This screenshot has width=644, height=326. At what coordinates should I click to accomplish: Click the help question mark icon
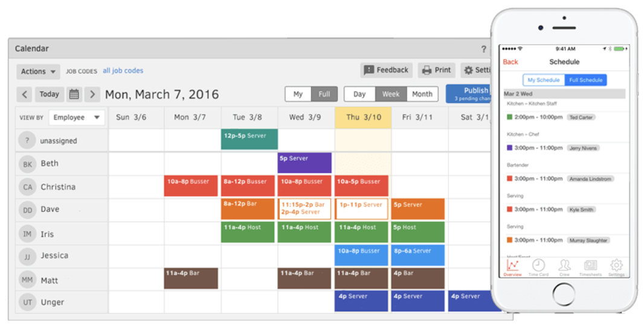(483, 49)
